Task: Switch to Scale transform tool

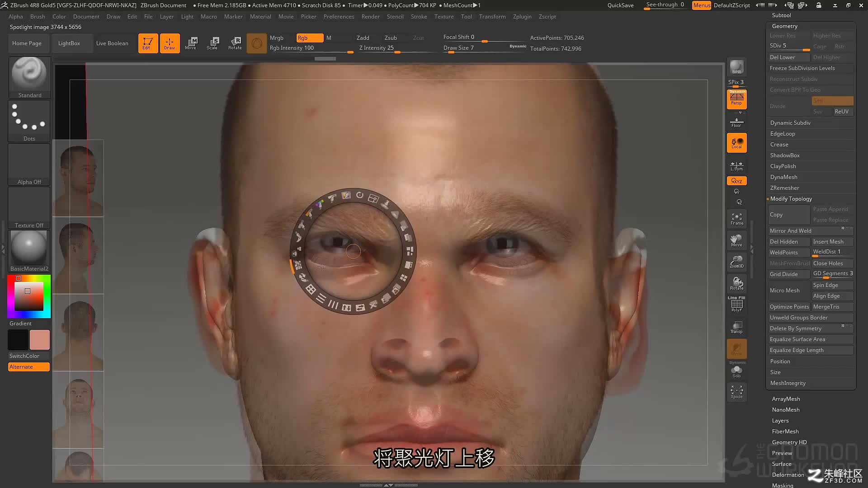Action: 212,43
